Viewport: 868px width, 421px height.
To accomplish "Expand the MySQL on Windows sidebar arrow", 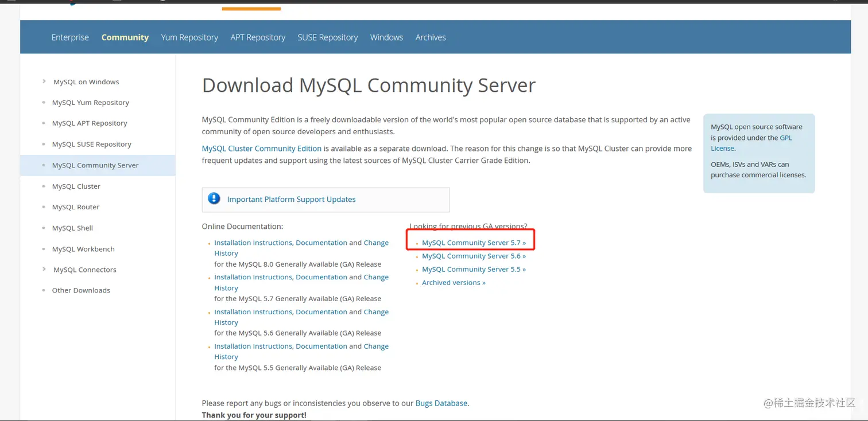I will [x=44, y=81].
